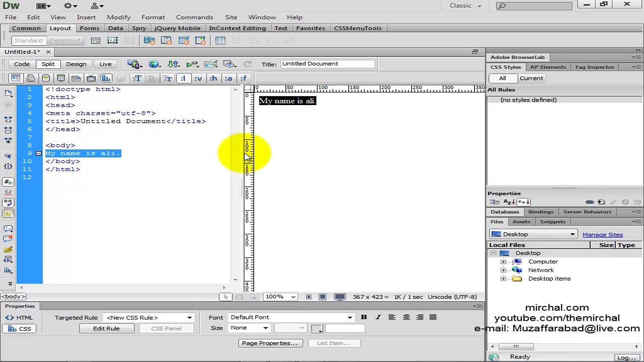Image resolution: width=644 pixels, height=362 pixels.
Task: Switch to the jQuery Mobile tab
Action: pos(177,28)
